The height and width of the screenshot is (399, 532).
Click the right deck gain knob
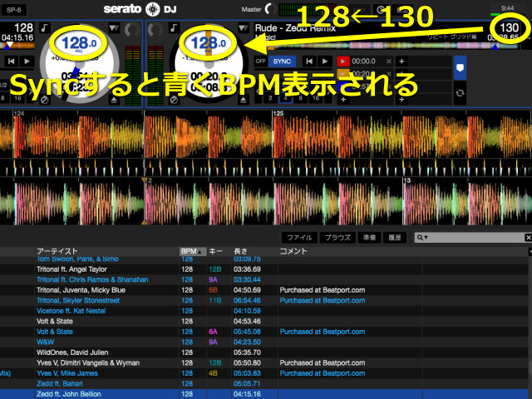point(155,30)
